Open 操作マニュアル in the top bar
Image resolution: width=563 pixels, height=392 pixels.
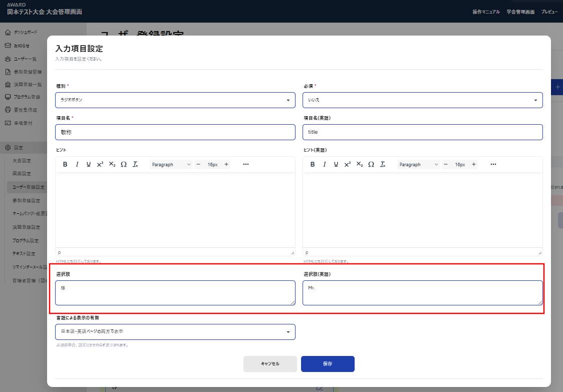click(486, 12)
